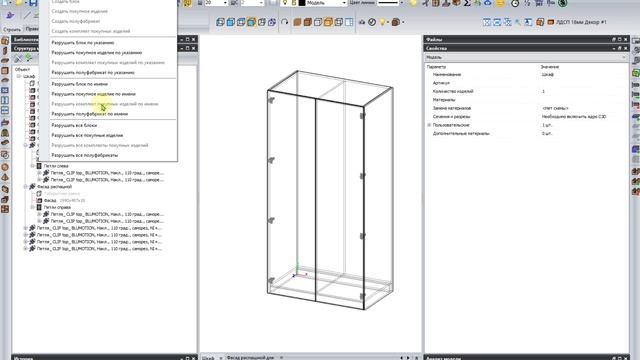Choose 'Разрушить все блоки'
640x360 pixels.
tap(74, 125)
